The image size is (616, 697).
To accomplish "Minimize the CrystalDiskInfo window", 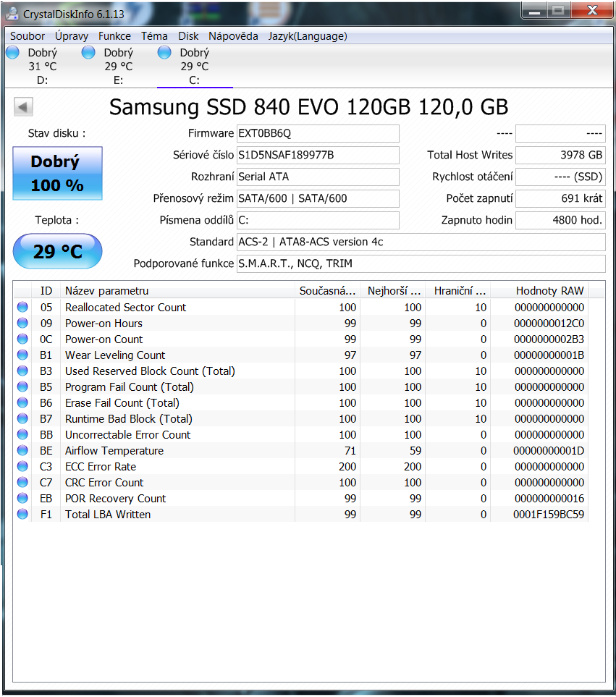I will [x=534, y=11].
